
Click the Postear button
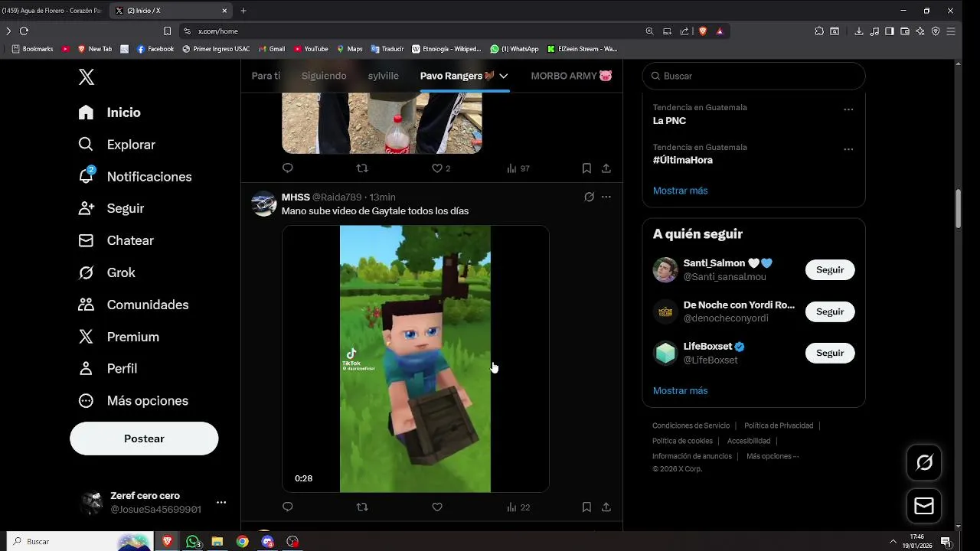click(144, 439)
